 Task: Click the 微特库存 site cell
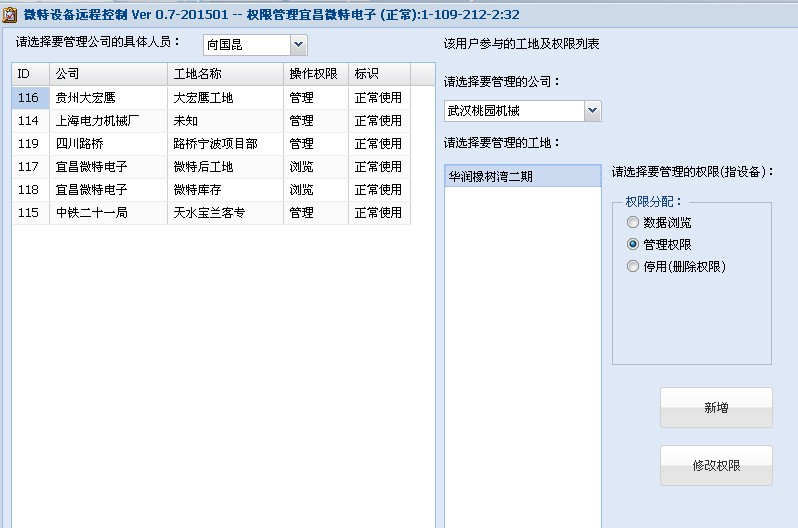[x=225, y=189]
